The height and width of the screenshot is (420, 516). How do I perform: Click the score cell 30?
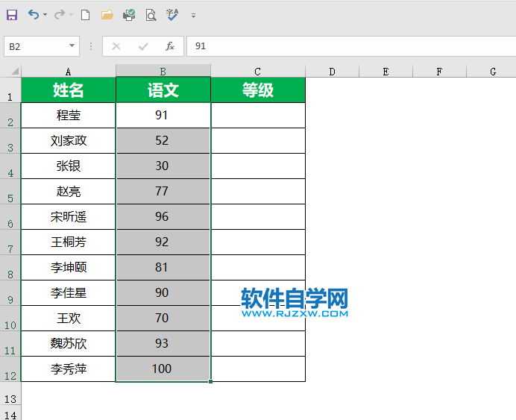(163, 166)
